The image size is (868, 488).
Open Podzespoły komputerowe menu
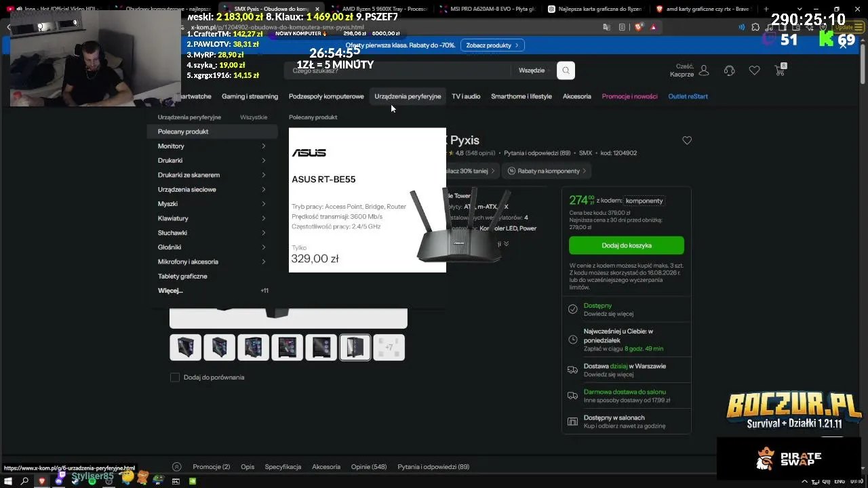tap(326, 96)
